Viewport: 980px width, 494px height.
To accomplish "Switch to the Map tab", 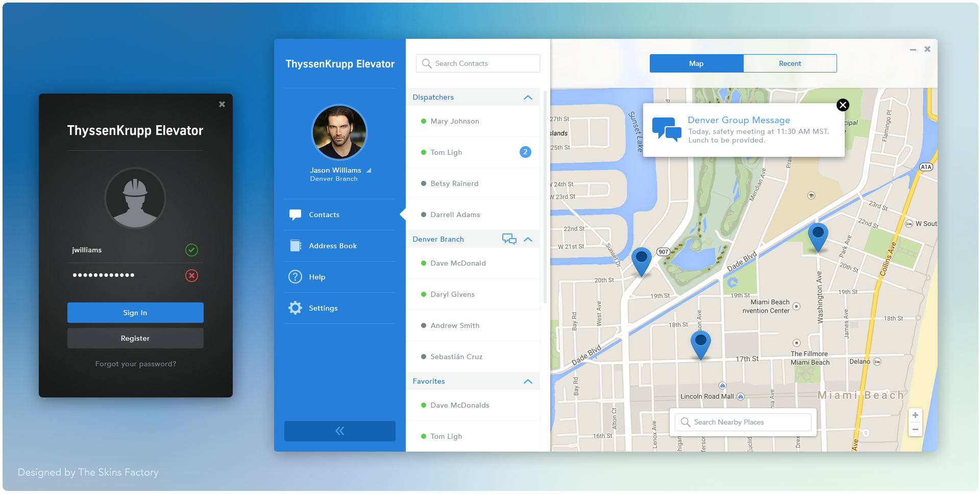I will tap(696, 63).
